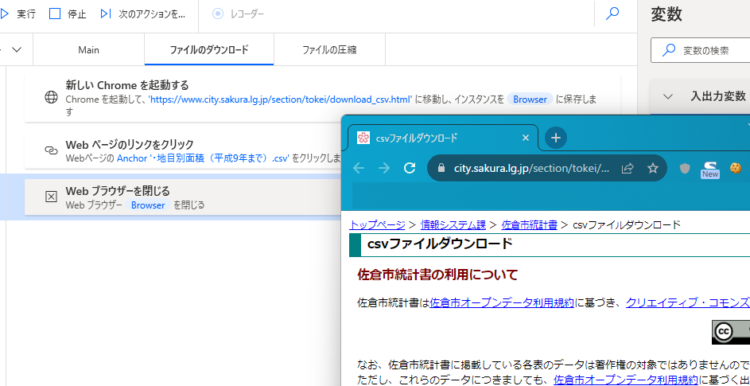Start the レコーダー recorder
Viewport: 750px width, 386px height.
coord(238,14)
